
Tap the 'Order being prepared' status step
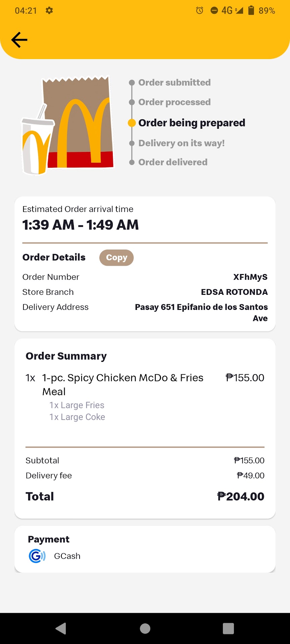(192, 123)
